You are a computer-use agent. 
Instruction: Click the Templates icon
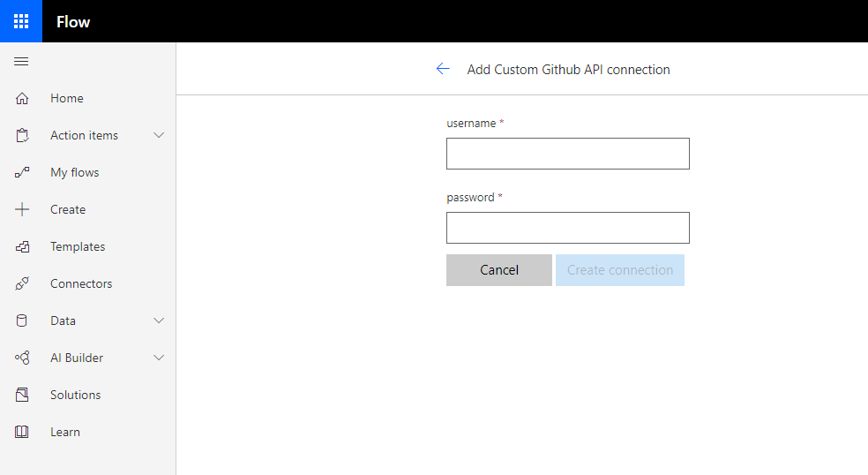pyautogui.click(x=21, y=246)
